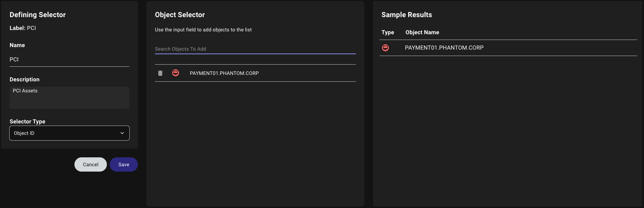Click the Sample Results panel title
Viewport: 644px width, 208px height.
click(406, 15)
